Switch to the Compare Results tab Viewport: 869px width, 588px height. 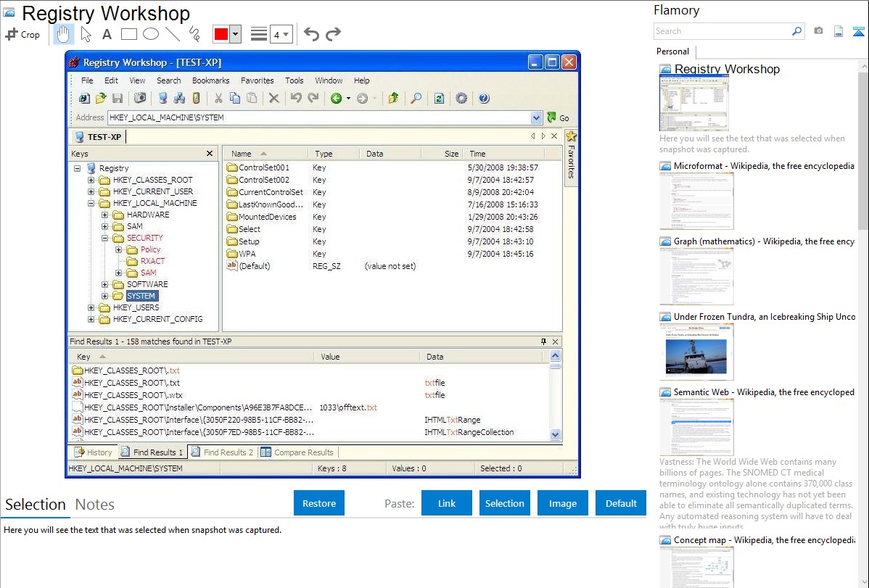pyautogui.click(x=297, y=452)
